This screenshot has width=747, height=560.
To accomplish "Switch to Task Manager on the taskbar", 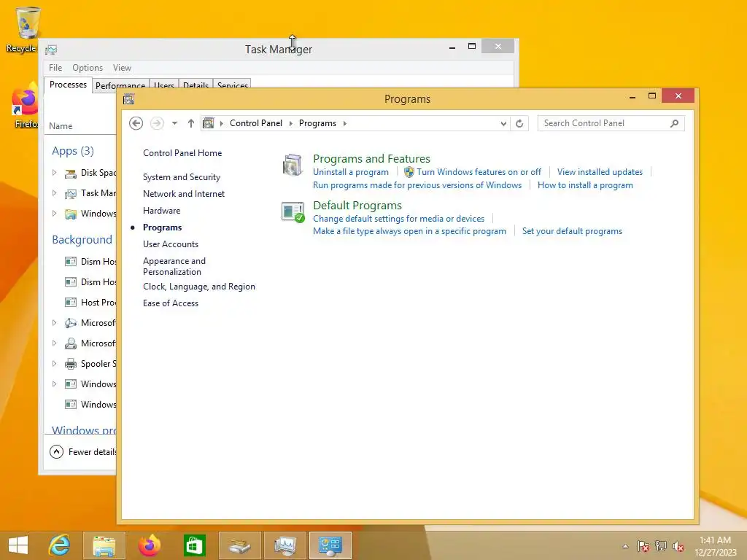I will tap(285, 545).
